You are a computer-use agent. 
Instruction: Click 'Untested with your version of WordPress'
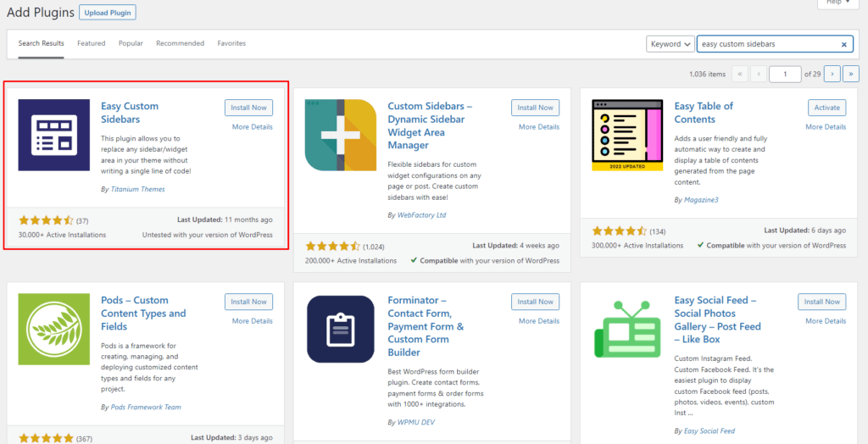coord(208,235)
